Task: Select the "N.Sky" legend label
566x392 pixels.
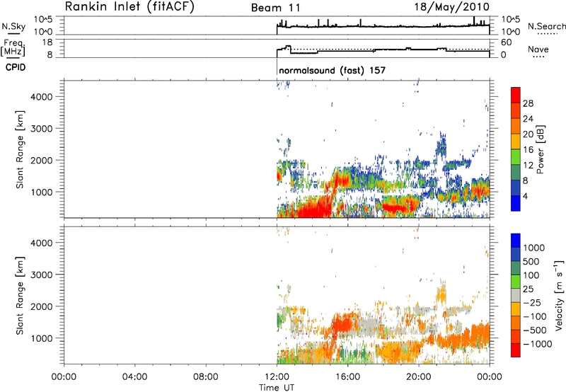Action: coord(13,26)
